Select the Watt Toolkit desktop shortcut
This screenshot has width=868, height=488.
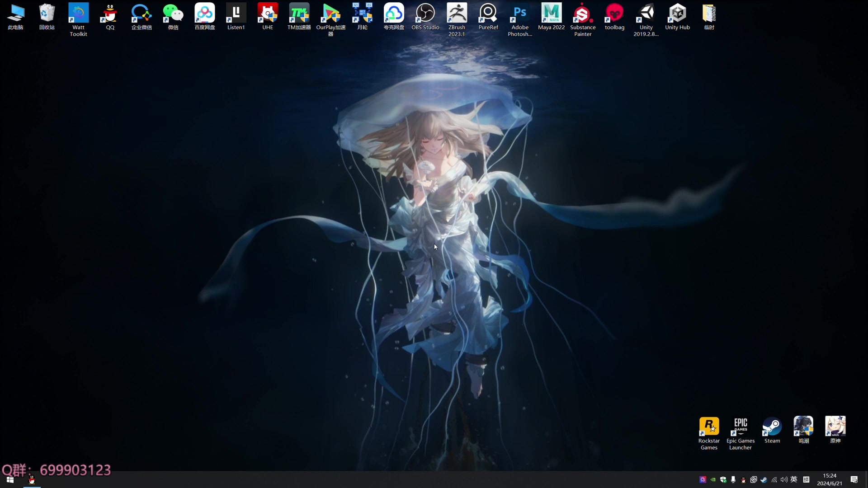pyautogui.click(x=78, y=20)
